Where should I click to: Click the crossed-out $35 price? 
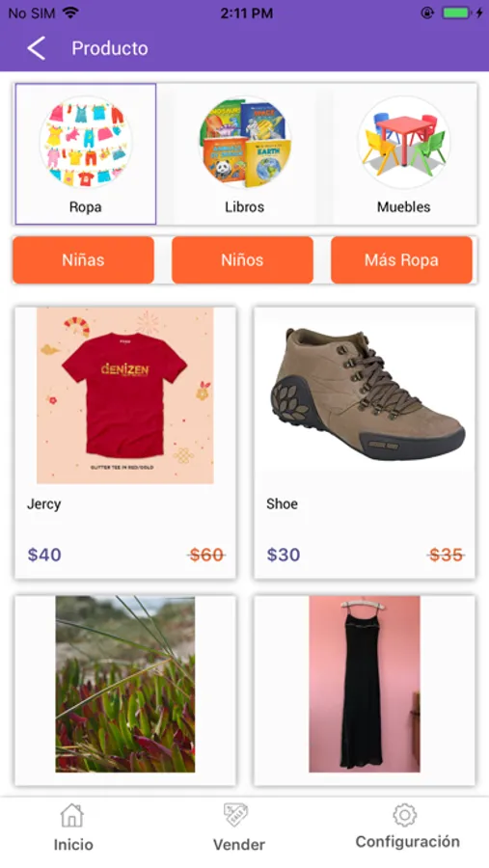click(446, 555)
